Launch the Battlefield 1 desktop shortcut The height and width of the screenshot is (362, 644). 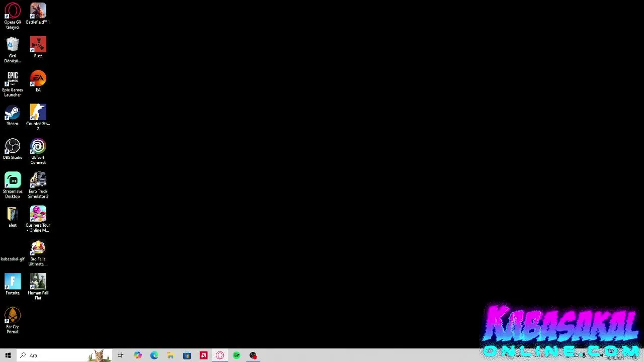(38, 14)
